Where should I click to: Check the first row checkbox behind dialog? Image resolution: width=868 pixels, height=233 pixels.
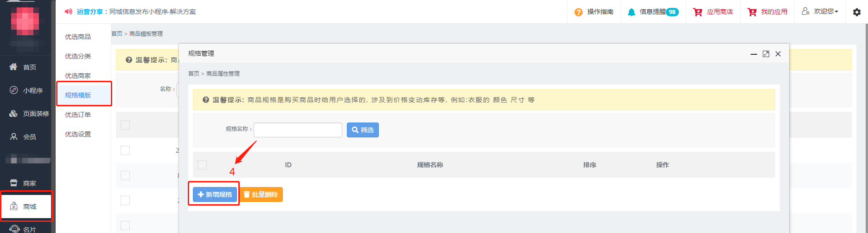tap(125, 150)
